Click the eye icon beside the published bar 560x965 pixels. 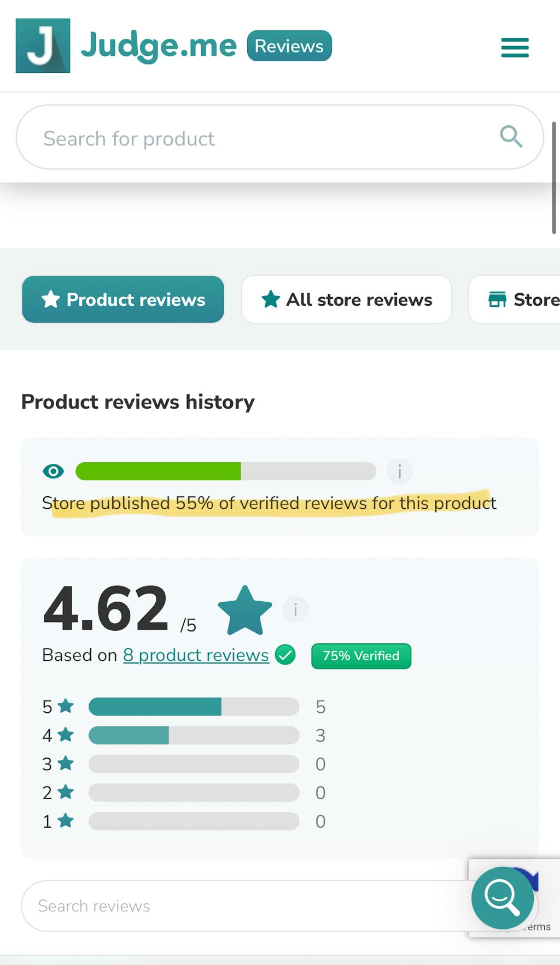pyautogui.click(x=53, y=471)
